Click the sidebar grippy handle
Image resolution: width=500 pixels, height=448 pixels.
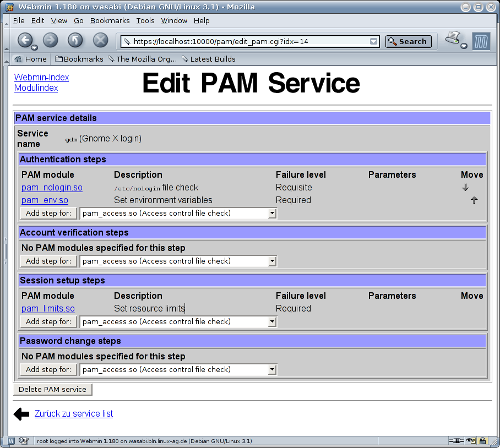click(x=6, y=250)
